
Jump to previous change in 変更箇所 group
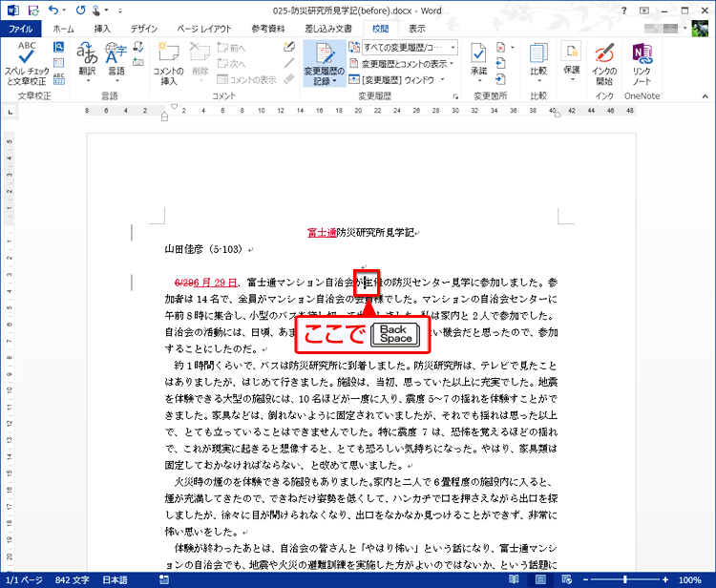(501, 63)
